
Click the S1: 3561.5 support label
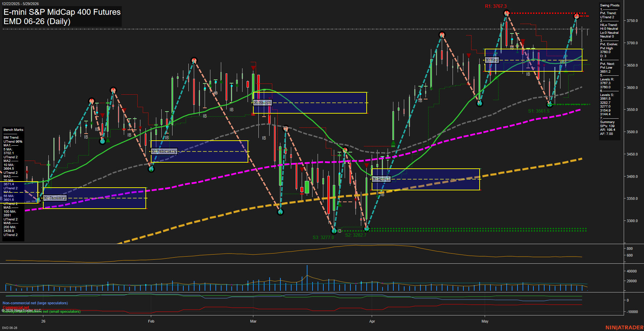pos(539,111)
